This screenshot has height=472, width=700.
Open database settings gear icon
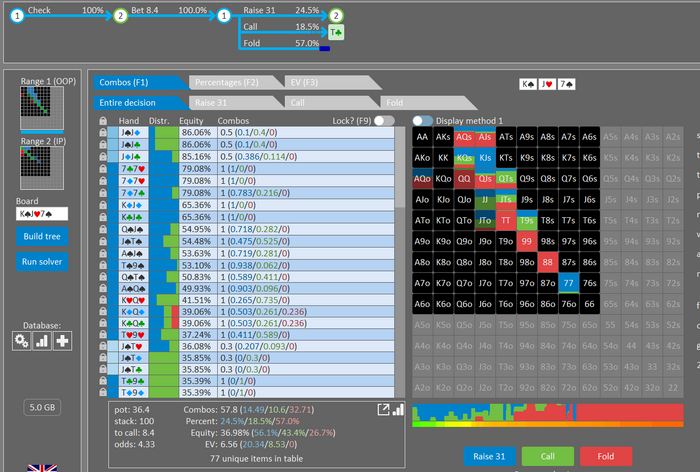21,341
